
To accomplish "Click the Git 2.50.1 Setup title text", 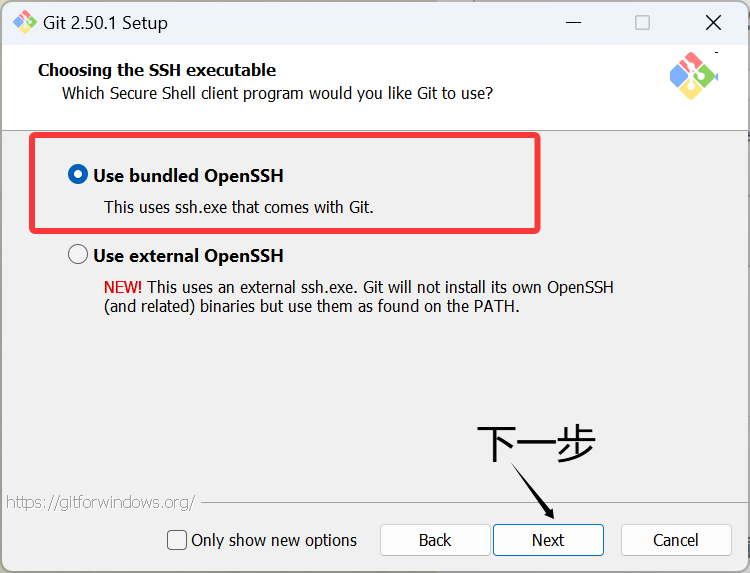I will pyautogui.click(x=107, y=22).
